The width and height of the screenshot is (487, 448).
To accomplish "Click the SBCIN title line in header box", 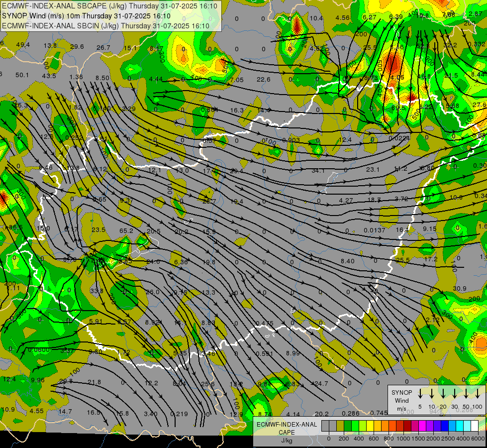I will click(105, 26).
